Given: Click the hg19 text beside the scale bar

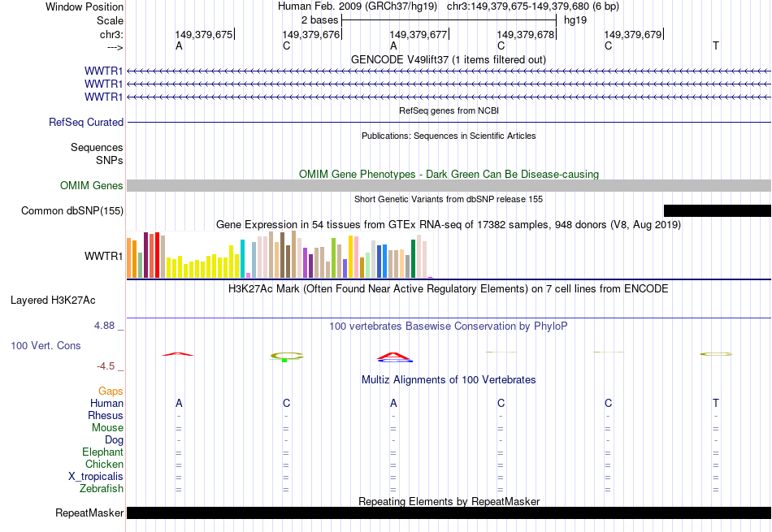Looking at the screenshot, I should point(575,20).
